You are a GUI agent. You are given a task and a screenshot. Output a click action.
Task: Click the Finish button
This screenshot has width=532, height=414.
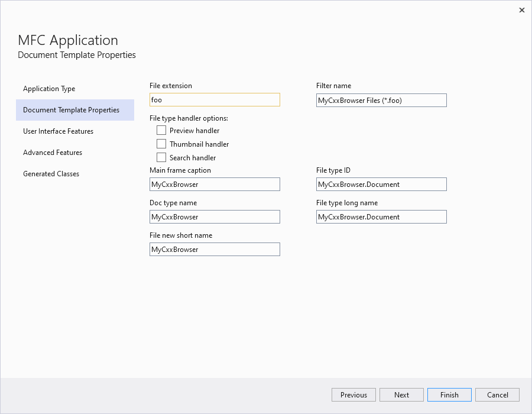pos(449,394)
